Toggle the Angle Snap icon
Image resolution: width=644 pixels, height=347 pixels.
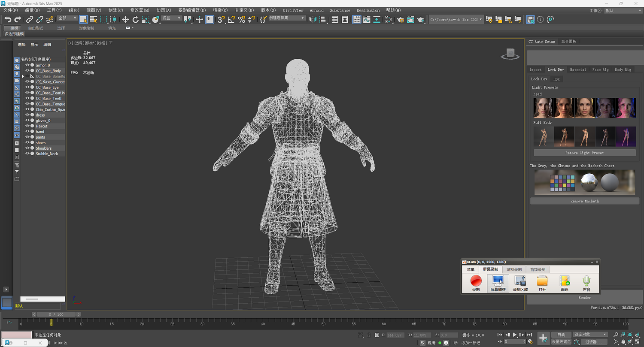(231, 19)
